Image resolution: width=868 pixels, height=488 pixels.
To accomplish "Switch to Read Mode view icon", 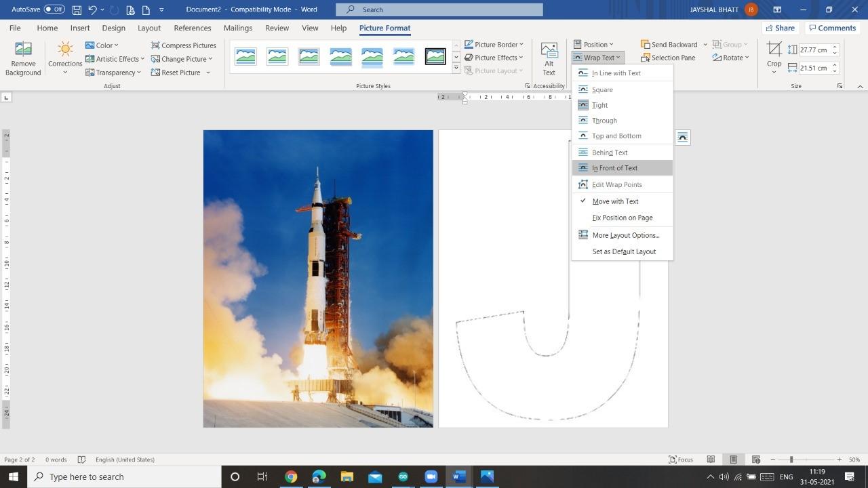I will (711, 460).
